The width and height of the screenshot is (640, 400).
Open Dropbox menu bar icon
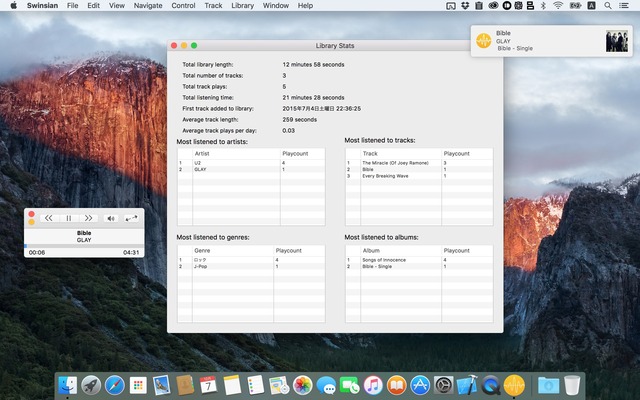point(465,6)
